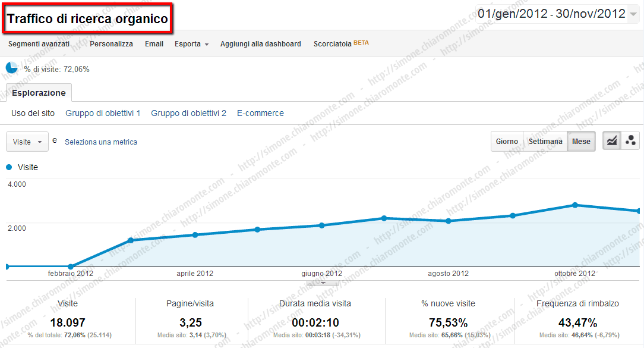The height and width of the screenshot is (348, 644).
Task: Click the Scorciatoia BETA button
Action: (341, 43)
